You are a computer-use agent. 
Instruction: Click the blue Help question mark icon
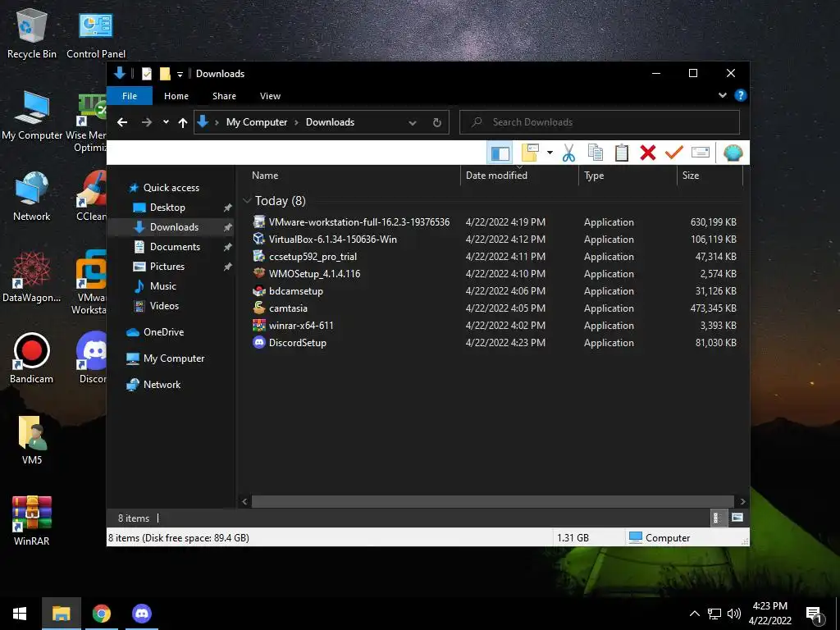741,95
